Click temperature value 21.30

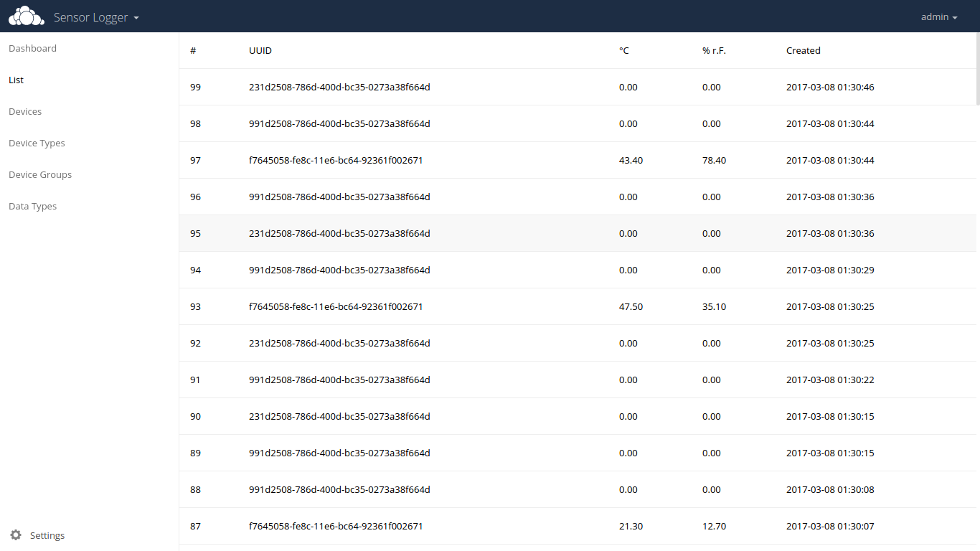point(631,527)
